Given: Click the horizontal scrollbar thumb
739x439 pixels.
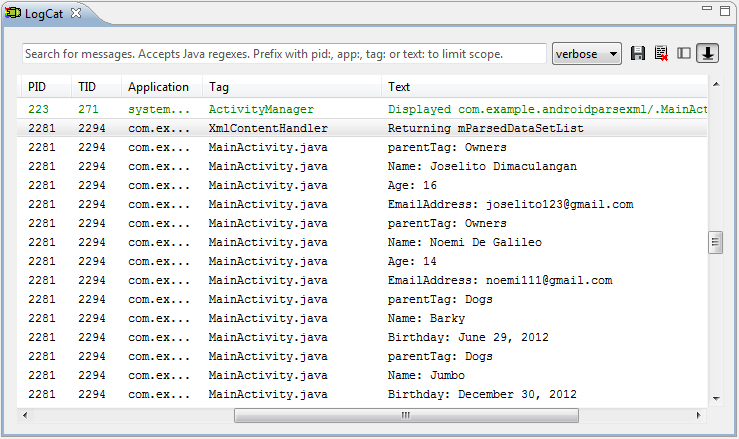Looking at the screenshot, I should pyautogui.click(x=406, y=415).
